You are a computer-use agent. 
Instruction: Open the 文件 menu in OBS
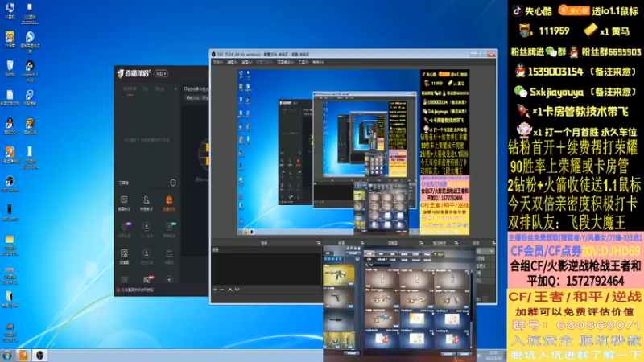(217, 63)
